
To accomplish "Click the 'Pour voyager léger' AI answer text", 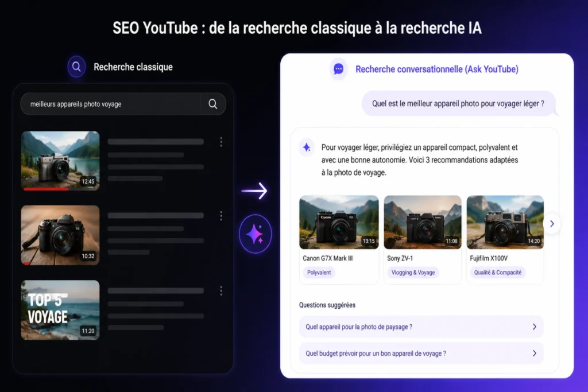I will (x=420, y=160).
